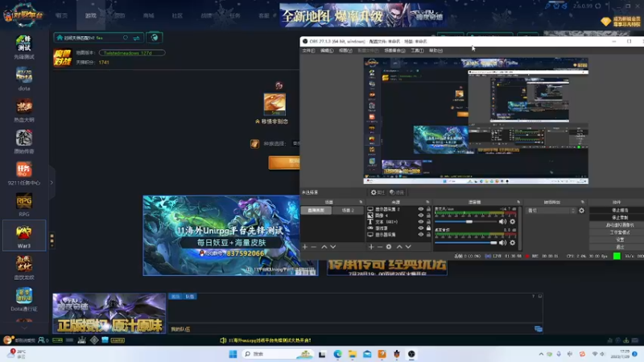The image size is (644, 362).
Task: Click the Windows taskbar search box
Action: 278,354
